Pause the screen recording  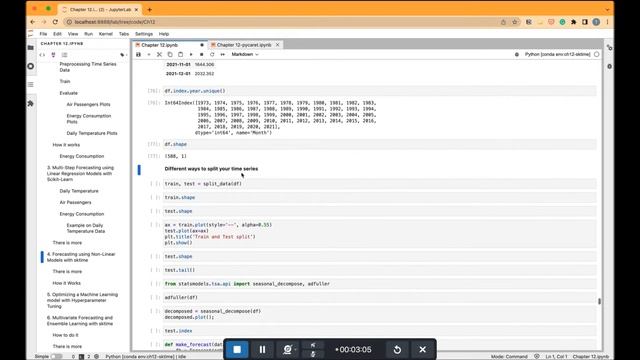(x=262, y=349)
